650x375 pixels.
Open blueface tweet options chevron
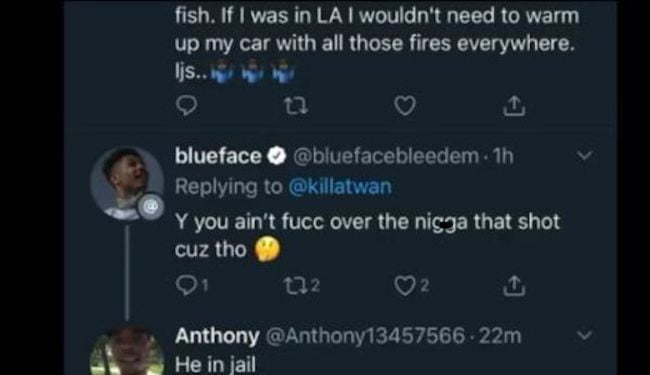[x=585, y=156]
